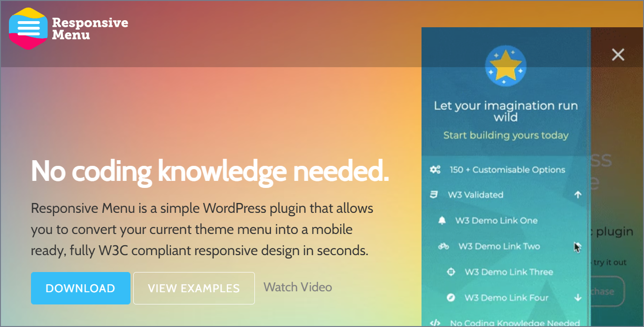This screenshot has width=644, height=327.
Task: Click the bicycle icon beside W3 Demo Link Two
Action: (x=444, y=246)
